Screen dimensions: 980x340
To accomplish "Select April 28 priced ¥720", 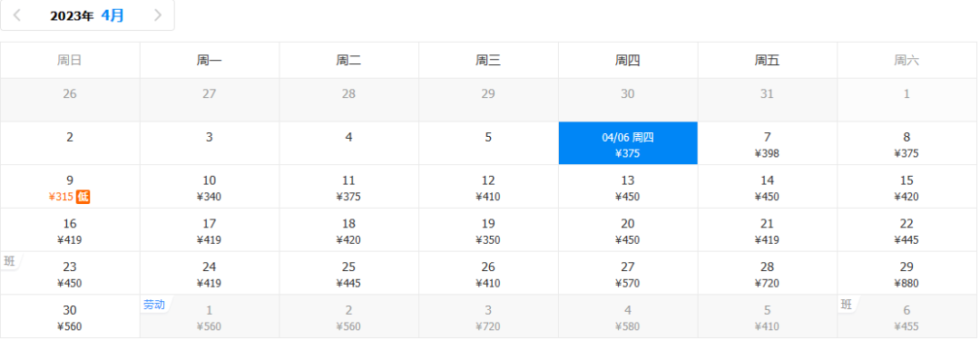I will (767, 273).
